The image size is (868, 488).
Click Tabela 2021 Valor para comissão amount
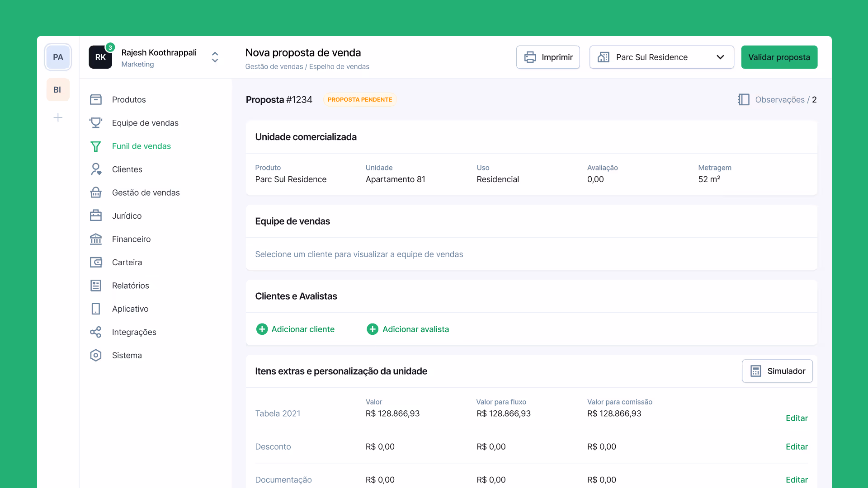click(x=614, y=414)
